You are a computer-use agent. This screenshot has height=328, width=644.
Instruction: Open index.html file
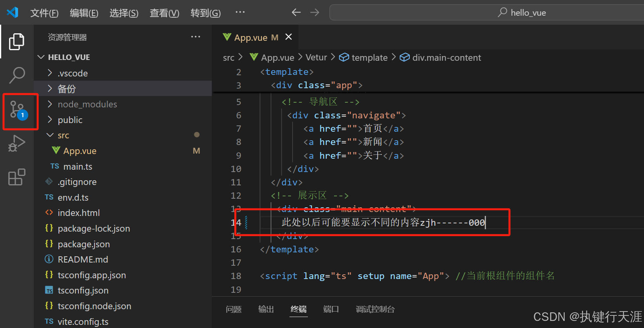coord(123,213)
